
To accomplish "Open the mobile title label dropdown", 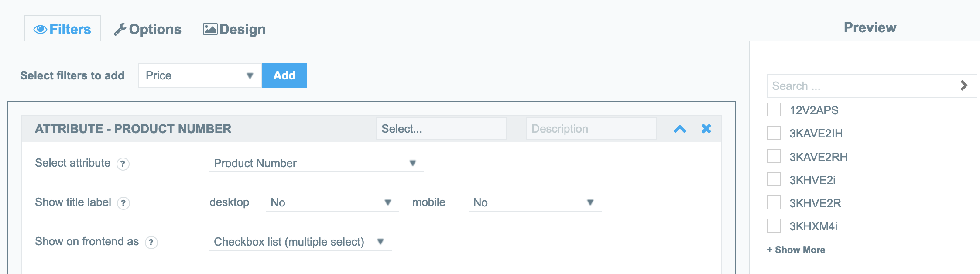I will (x=535, y=202).
